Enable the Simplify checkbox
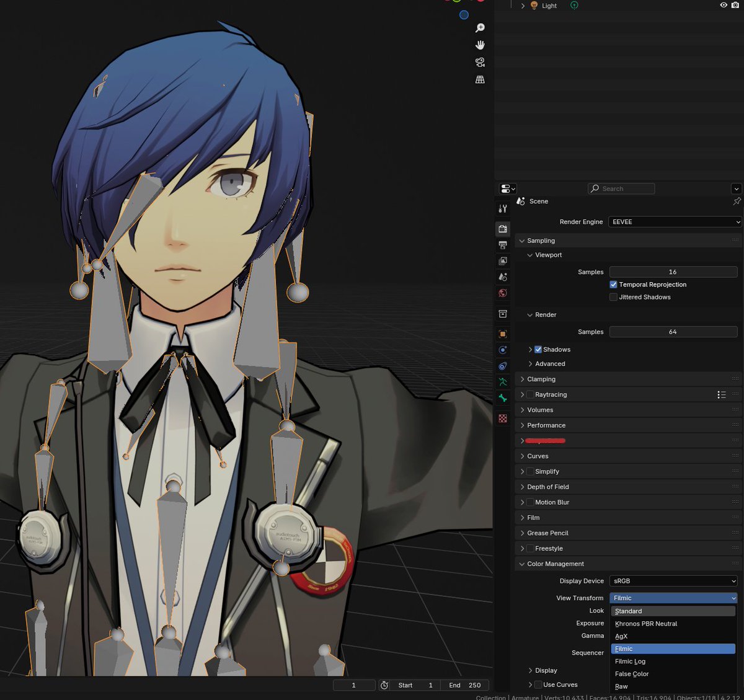The height and width of the screenshot is (700, 744). coord(530,472)
